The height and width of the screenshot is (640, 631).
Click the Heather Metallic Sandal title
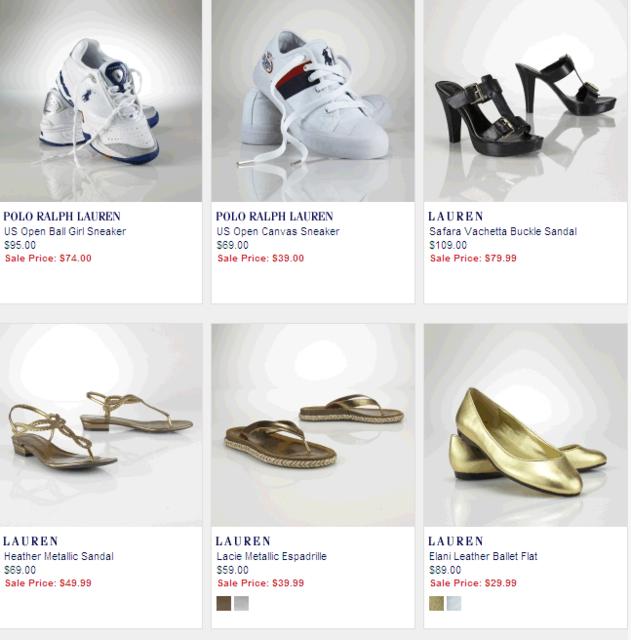point(59,556)
